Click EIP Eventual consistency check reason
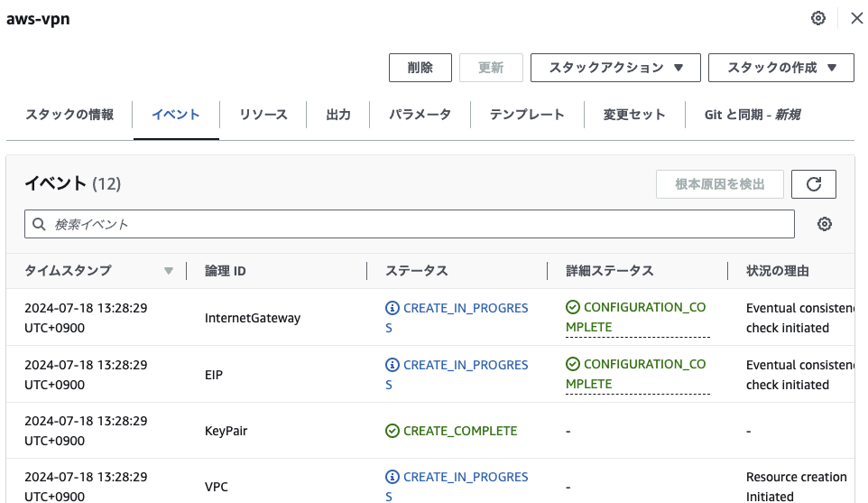The width and height of the screenshot is (868, 503). click(x=800, y=375)
